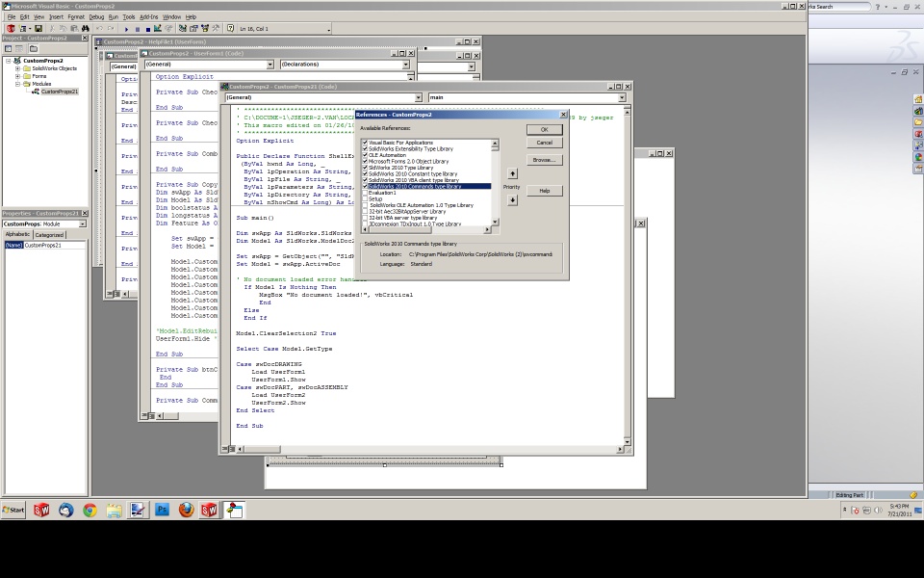Click the Paste icon in toolbar
The image size is (924, 578).
coord(75,28)
